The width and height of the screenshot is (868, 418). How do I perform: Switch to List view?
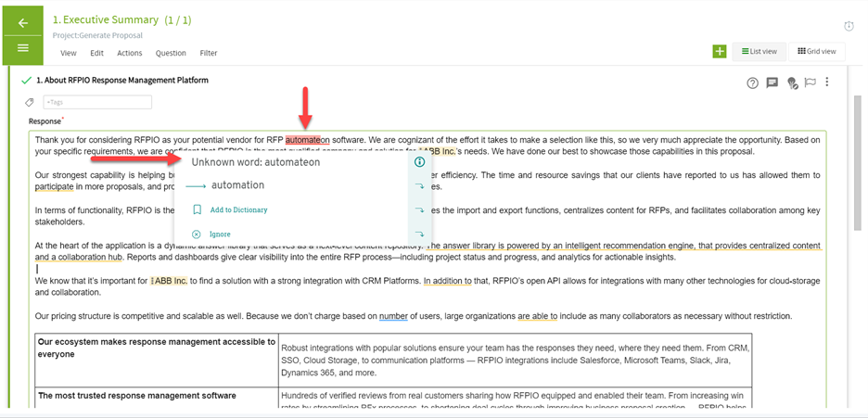pos(759,51)
